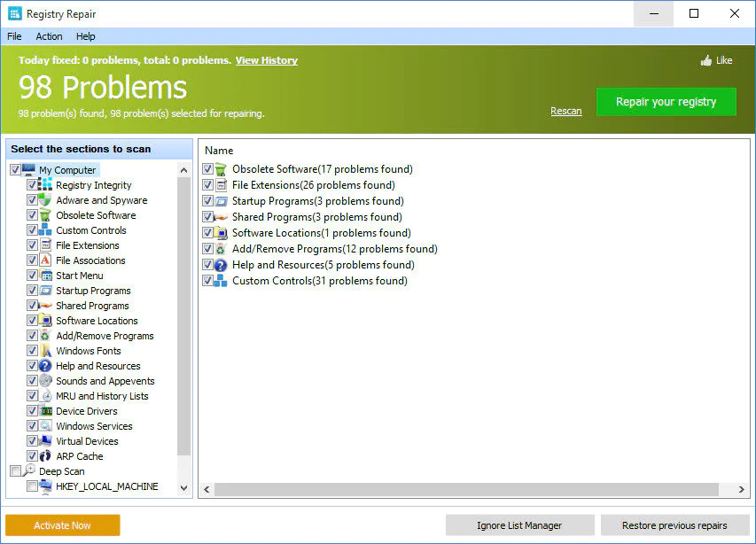Viewport: 756px width, 544px height.
Task: Click the Activate Now button
Action: pos(63,525)
